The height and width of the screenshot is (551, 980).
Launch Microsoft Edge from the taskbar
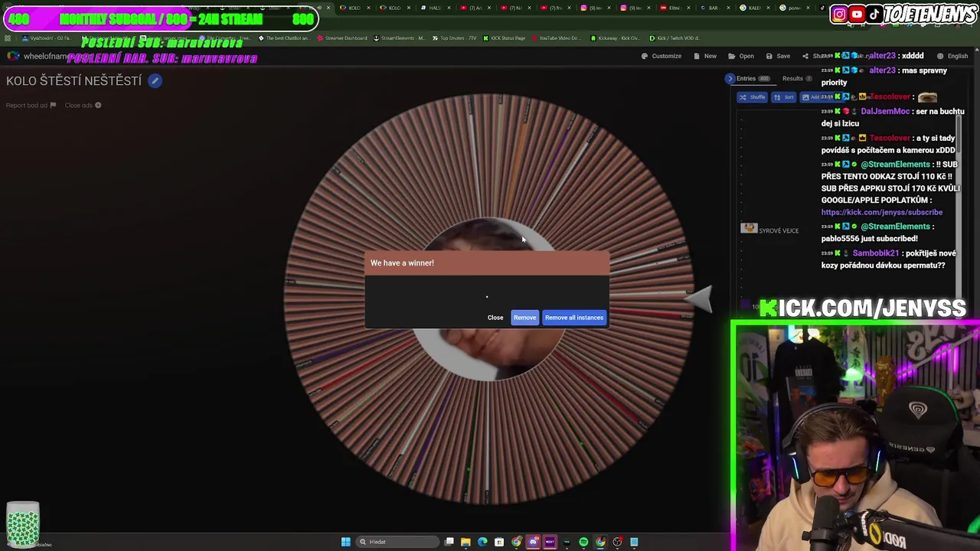point(482,542)
